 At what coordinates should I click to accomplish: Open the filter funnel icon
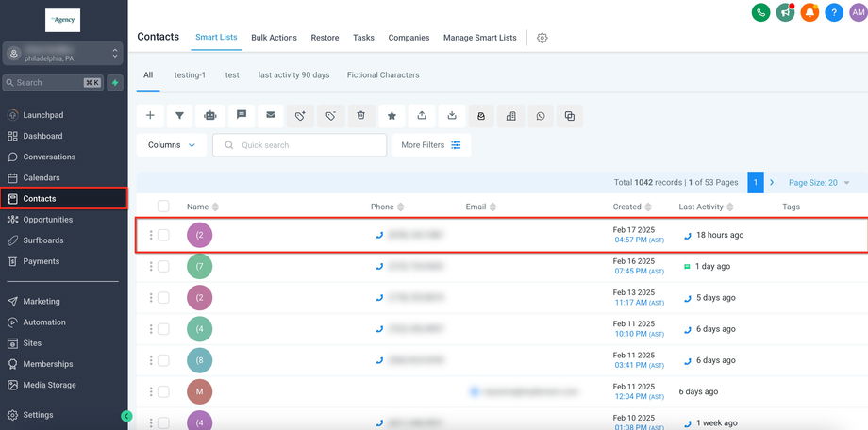(180, 115)
